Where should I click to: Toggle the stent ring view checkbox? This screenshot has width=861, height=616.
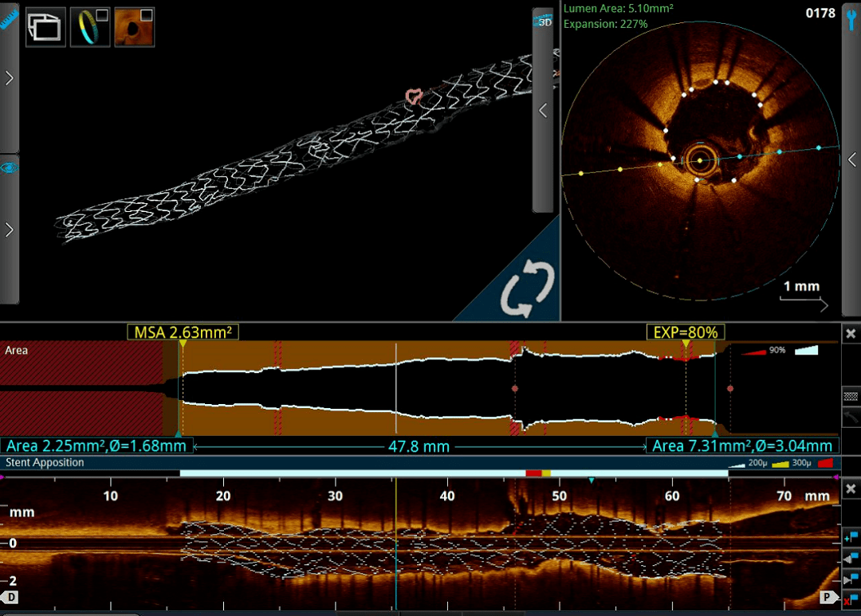tap(101, 15)
